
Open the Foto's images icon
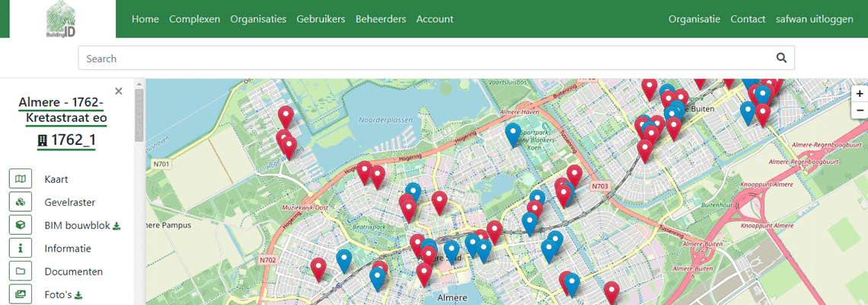[x=20, y=294]
